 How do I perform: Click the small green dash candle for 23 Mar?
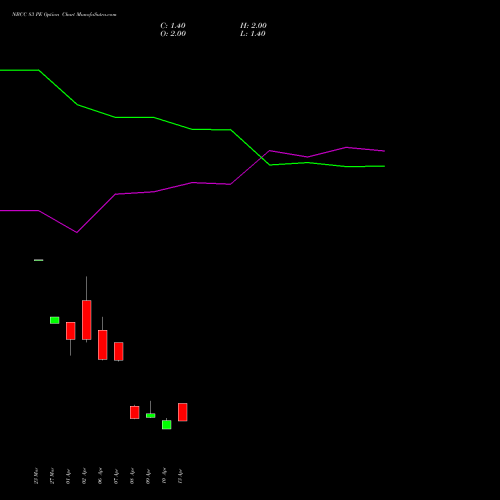(x=39, y=260)
